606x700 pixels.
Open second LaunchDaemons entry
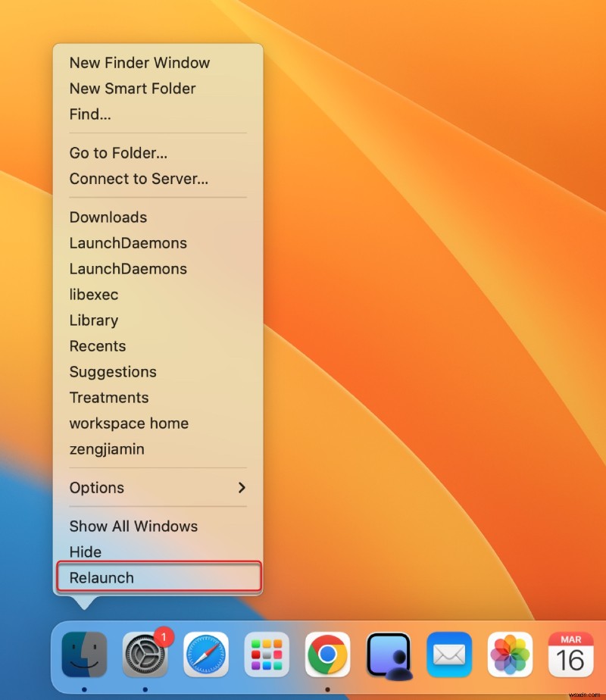click(x=158, y=269)
